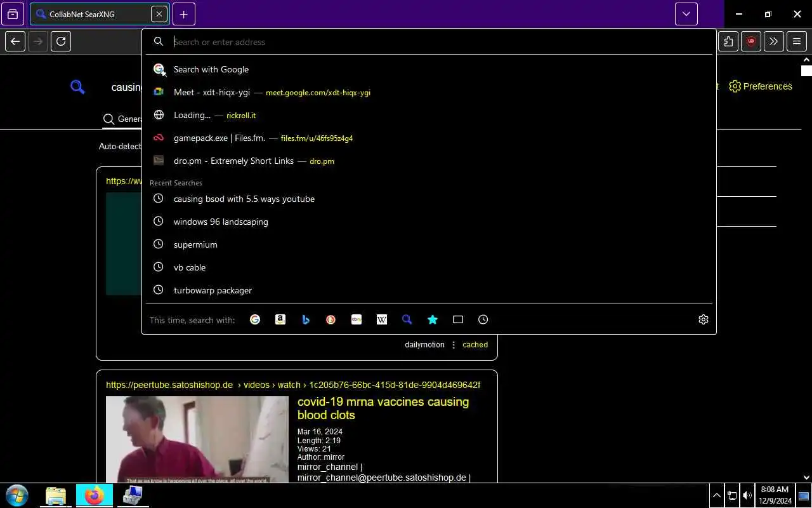Pick recent search 'windows 96 landscaping'

pos(429,222)
